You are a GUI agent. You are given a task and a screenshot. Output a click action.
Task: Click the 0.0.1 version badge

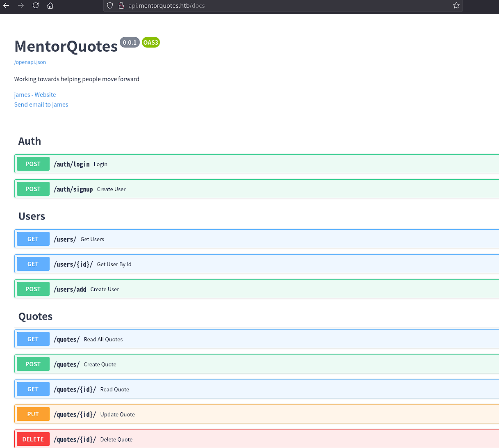tap(130, 42)
